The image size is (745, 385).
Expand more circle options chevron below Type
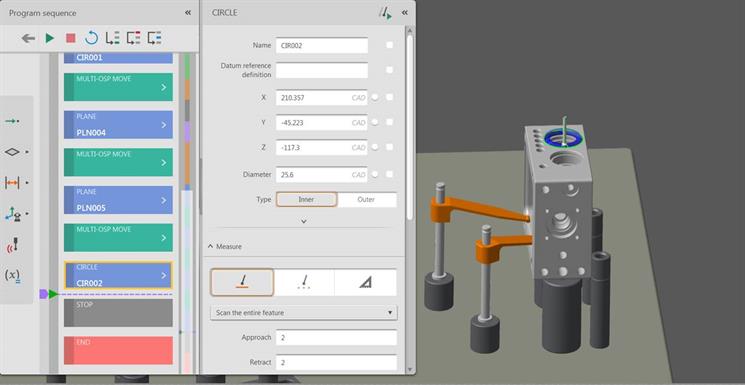tap(304, 221)
